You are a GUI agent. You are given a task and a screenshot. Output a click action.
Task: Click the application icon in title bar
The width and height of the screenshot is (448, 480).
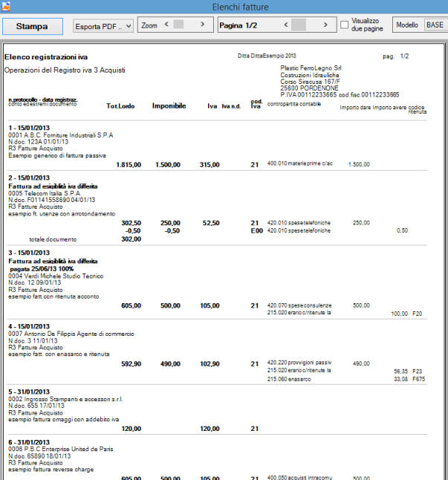(5, 6)
